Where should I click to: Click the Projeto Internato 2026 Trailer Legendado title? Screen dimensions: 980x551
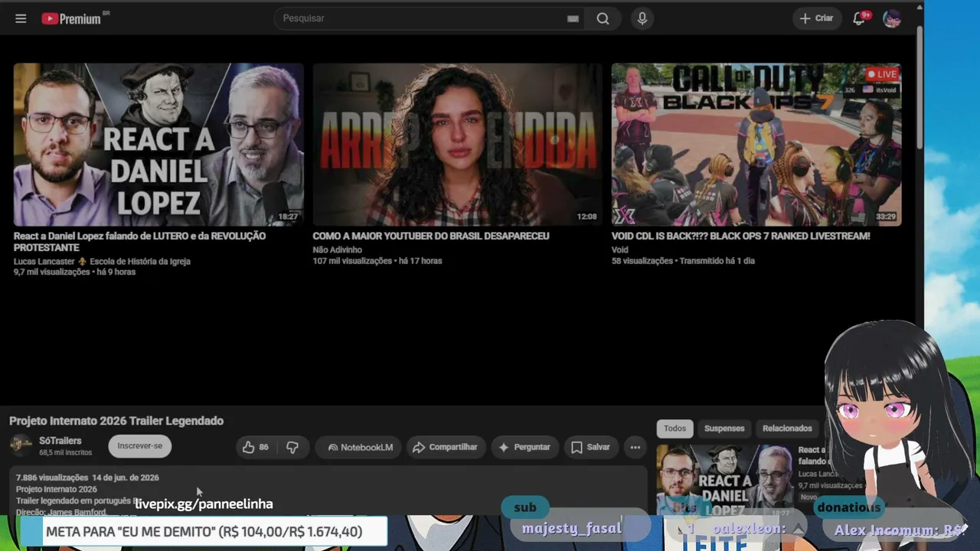pyautogui.click(x=116, y=421)
